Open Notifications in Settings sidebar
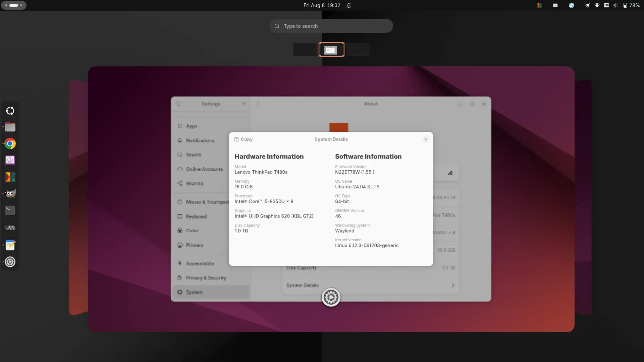This screenshot has height=362, width=644. (x=211, y=140)
